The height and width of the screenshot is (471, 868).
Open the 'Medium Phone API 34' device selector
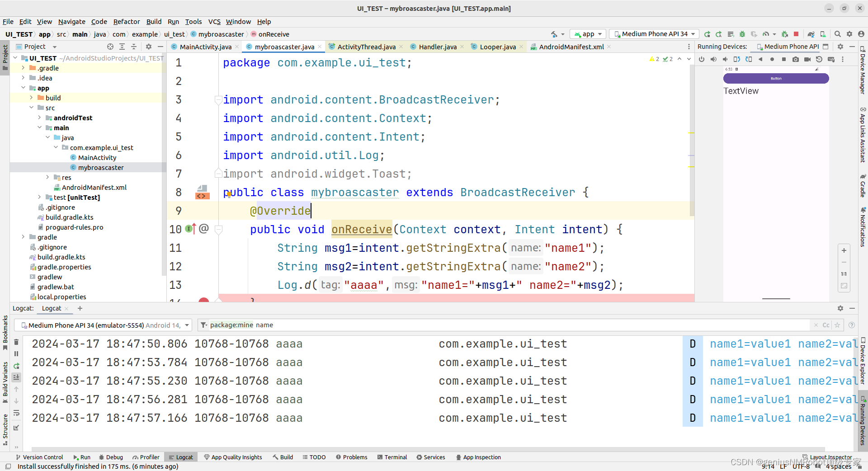(653, 34)
